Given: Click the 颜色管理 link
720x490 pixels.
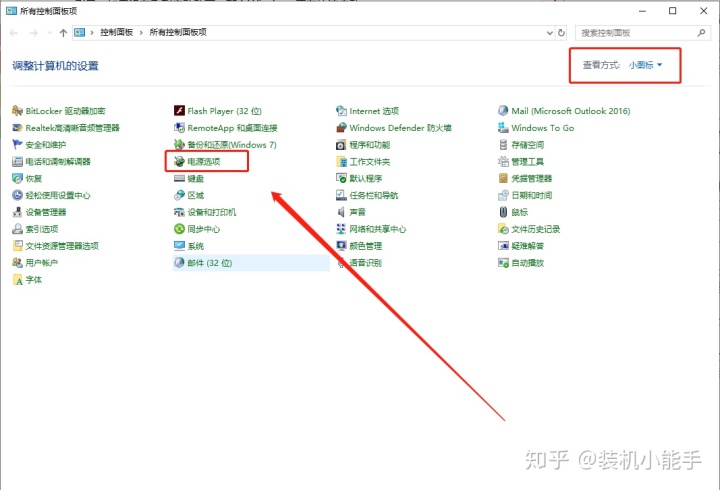Looking at the screenshot, I should pos(366,246).
